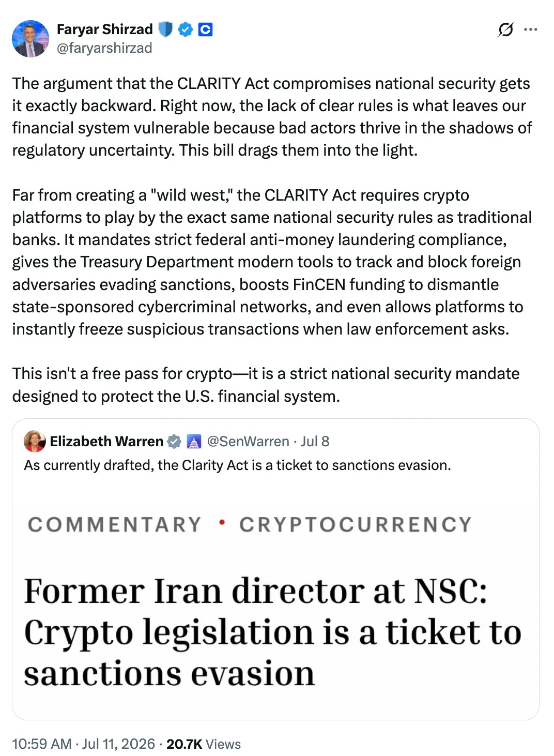
Task: Open Faryar Shirzad's profile picture
Action: [30, 39]
